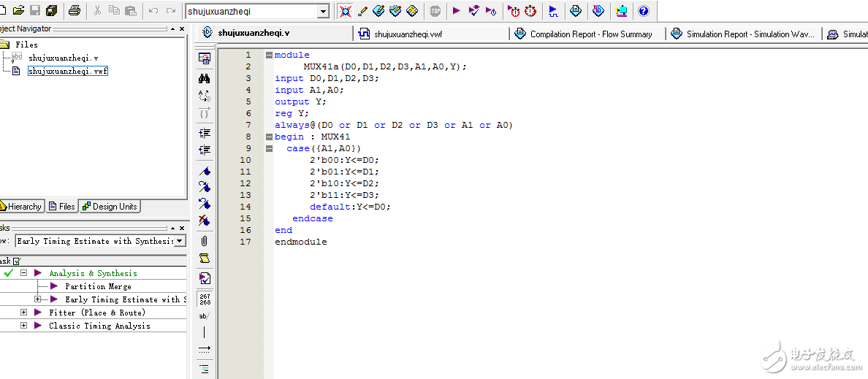The image size is (868, 379).
Task: Start Classic Timing Analyzer
Action: (491, 10)
